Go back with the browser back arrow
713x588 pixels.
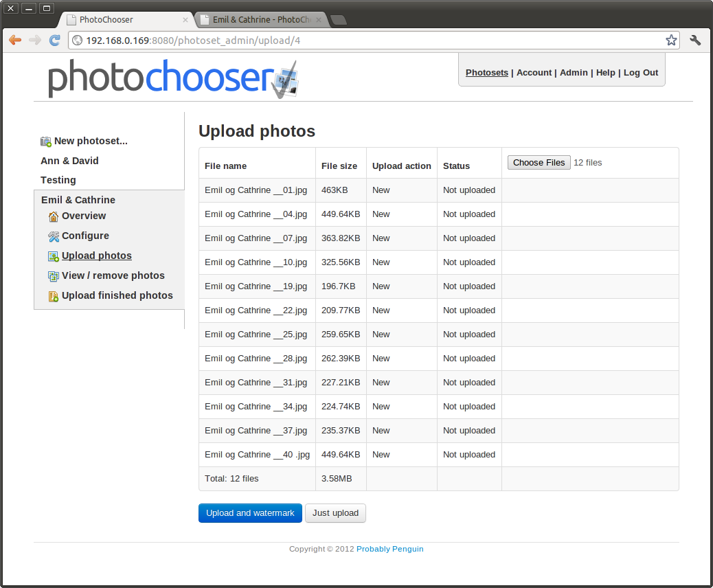pyautogui.click(x=15, y=41)
